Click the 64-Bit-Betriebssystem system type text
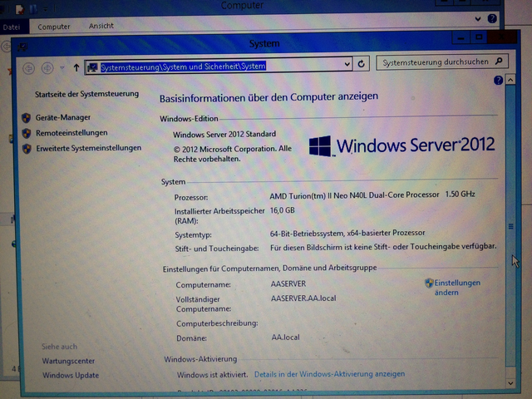This screenshot has width=532, height=399. (347, 233)
